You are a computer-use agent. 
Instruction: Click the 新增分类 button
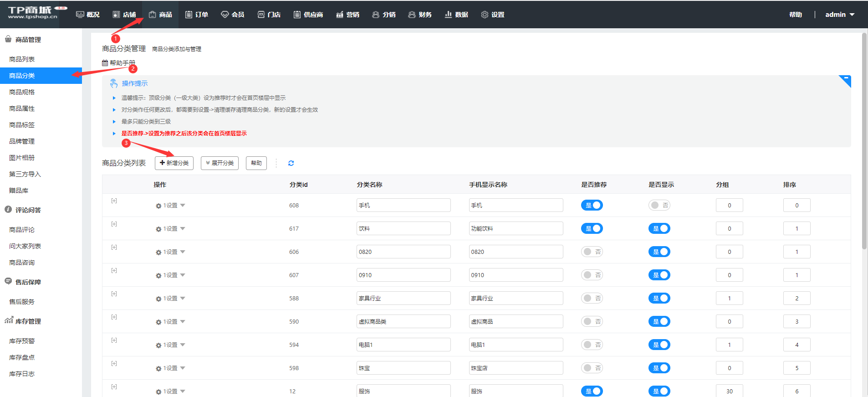pyautogui.click(x=174, y=163)
